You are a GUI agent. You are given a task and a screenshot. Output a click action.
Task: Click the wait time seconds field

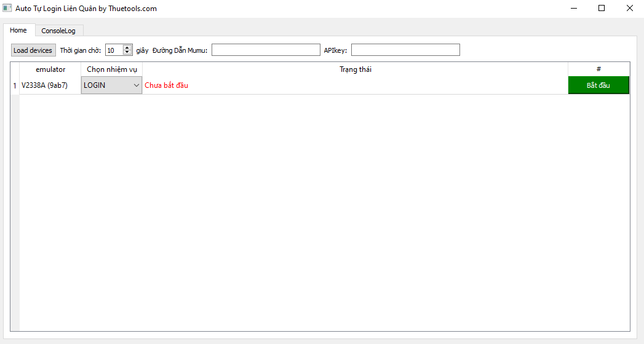click(x=114, y=50)
